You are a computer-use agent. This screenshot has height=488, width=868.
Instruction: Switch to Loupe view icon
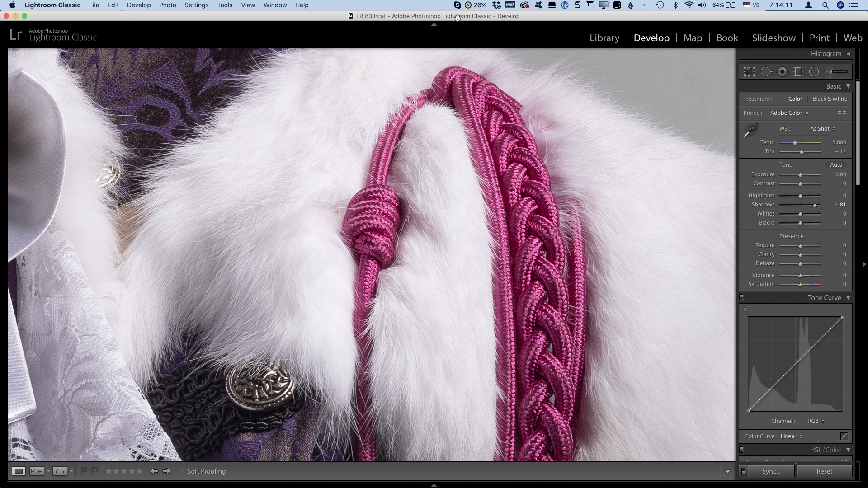click(19, 471)
